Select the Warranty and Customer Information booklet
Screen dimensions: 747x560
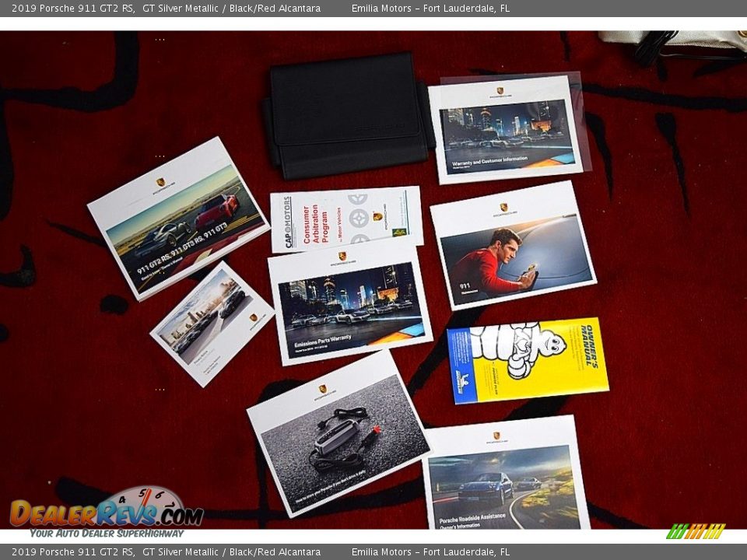506,131
